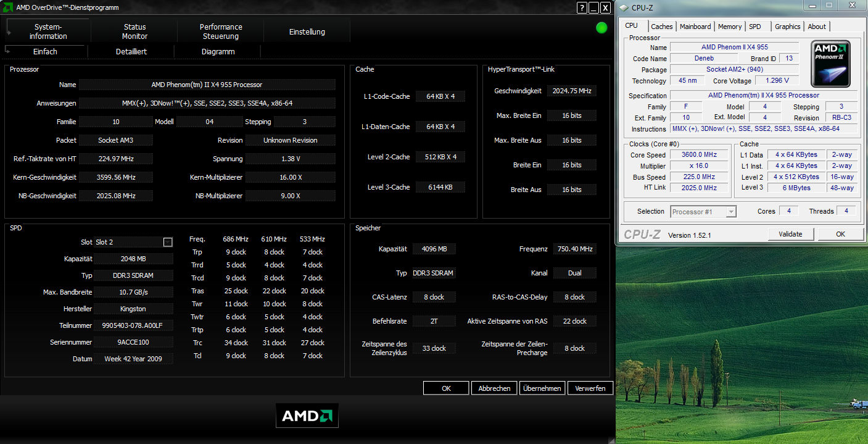
Task: Click the AMD Phenom II logo in CPU-Z
Action: 832,63
